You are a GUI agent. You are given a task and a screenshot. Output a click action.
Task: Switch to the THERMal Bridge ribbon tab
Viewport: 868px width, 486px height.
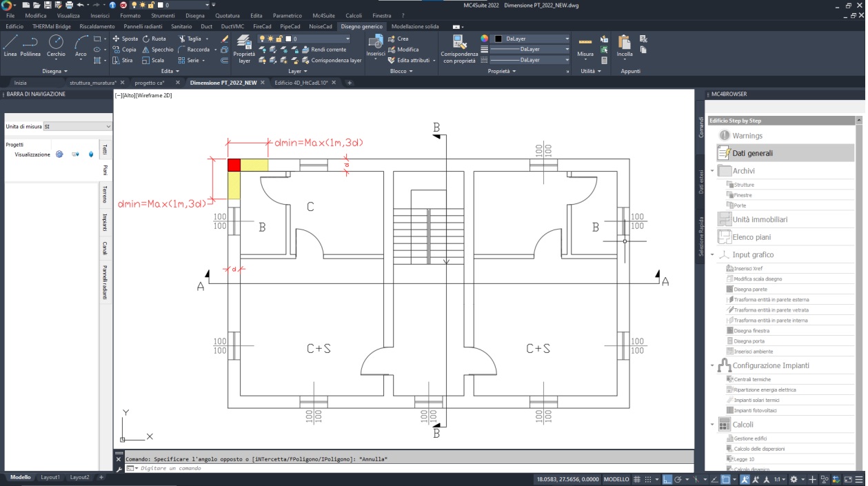pyautogui.click(x=51, y=26)
